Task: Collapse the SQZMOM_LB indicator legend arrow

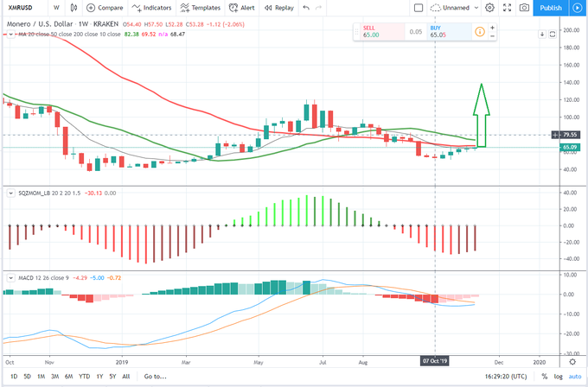Action: (x=10, y=193)
